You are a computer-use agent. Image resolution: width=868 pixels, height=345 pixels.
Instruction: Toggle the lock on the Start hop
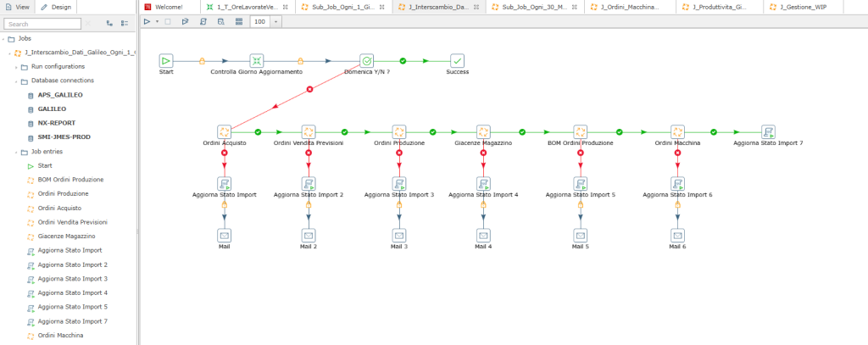pos(202,60)
